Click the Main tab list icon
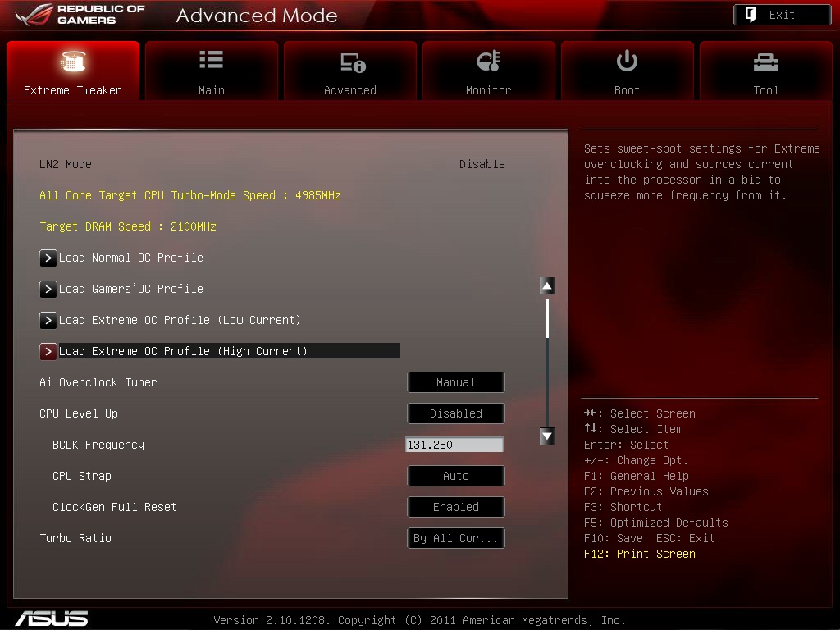 tap(211, 60)
